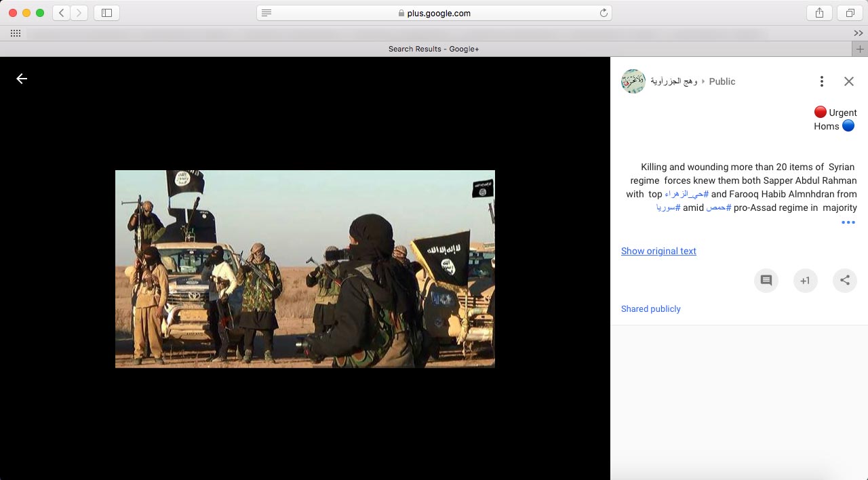Screen dimensions: 868x480
Task: Click the 'Show original text' link
Action: pyautogui.click(x=658, y=251)
